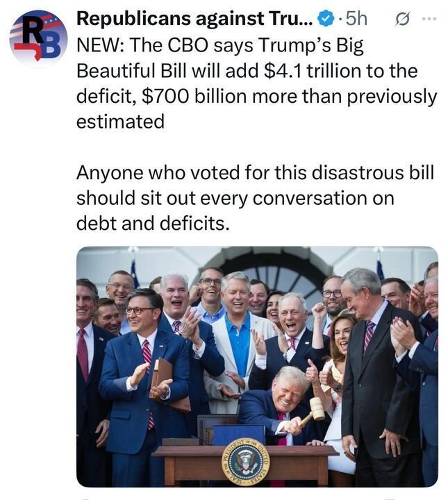Open the Republicans against Trump profile avatar
This screenshot has height=500, width=448.
[39, 38]
